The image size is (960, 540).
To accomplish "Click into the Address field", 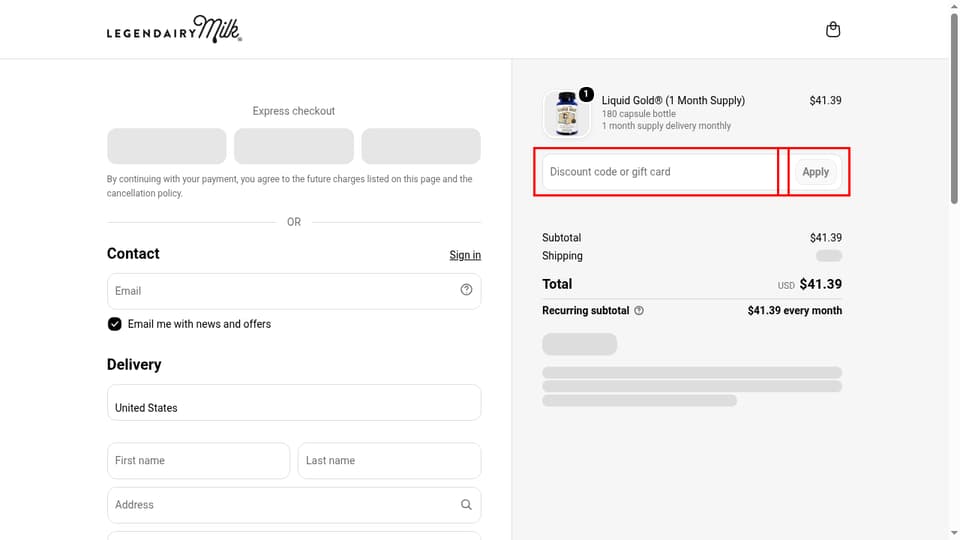I will [x=294, y=505].
